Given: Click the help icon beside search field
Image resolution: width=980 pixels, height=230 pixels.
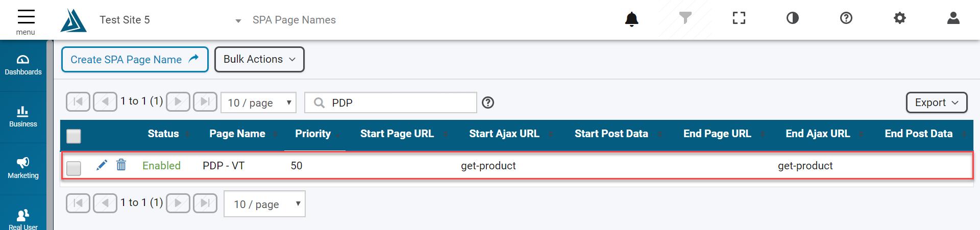Looking at the screenshot, I should pos(488,103).
